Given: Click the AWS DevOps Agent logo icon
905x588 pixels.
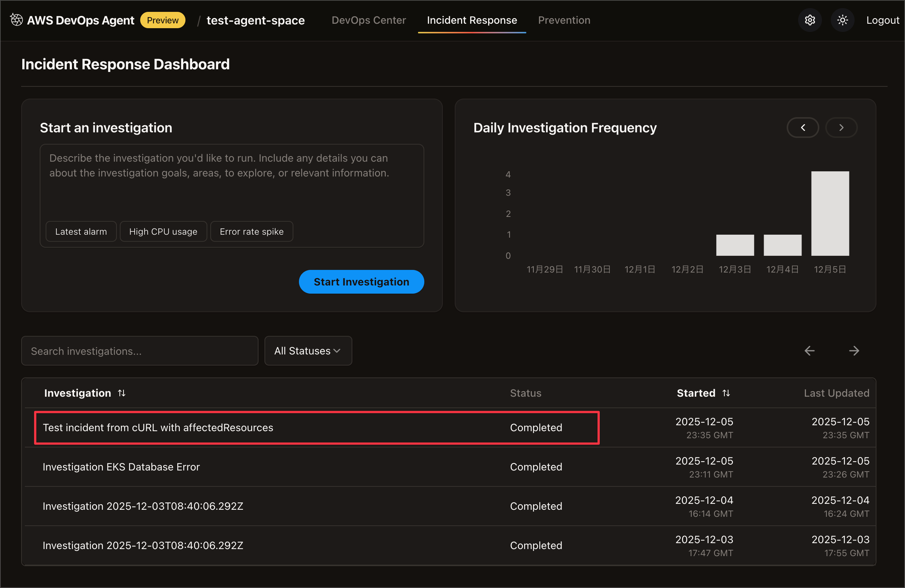Looking at the screenshot, I should pyautogui.click(x=16, y=20).
